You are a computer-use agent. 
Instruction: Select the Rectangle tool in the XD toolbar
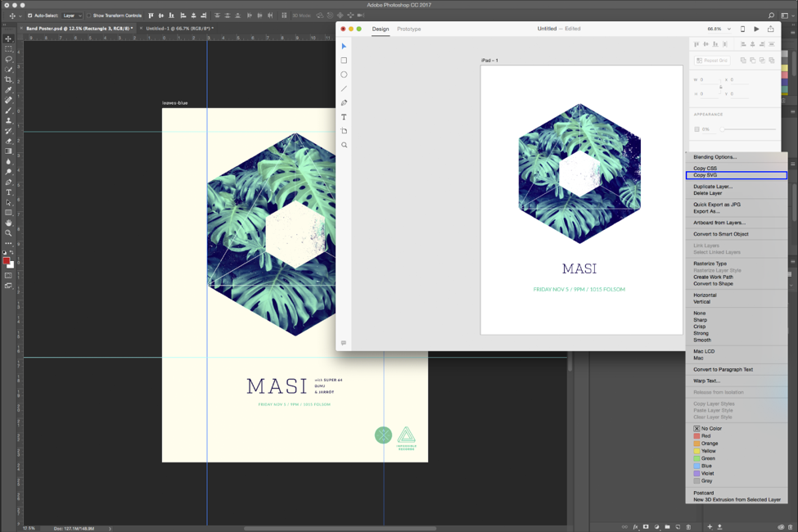[344, 60]
